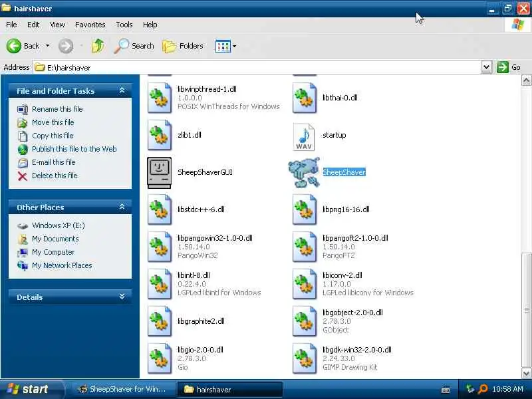Click the vertical scrollbar thumb
Viewport: 532px width, 399px height.
[x=526, y=310]
